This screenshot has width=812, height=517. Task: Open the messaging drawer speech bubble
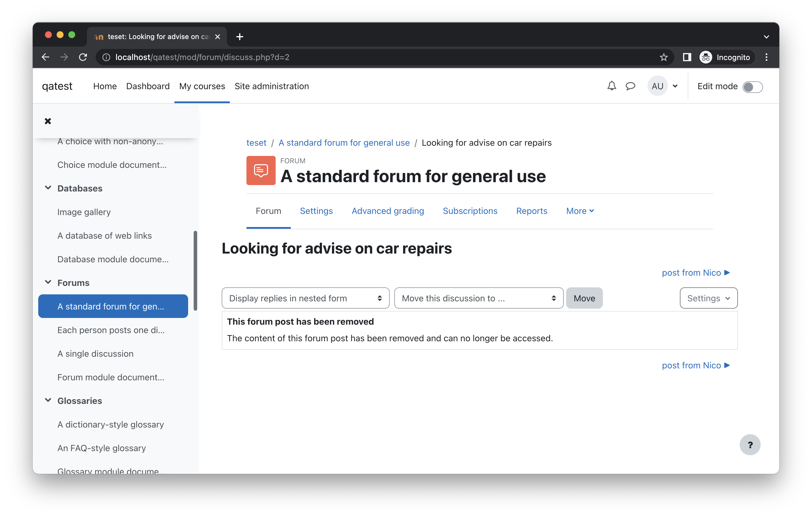point(631,86)
